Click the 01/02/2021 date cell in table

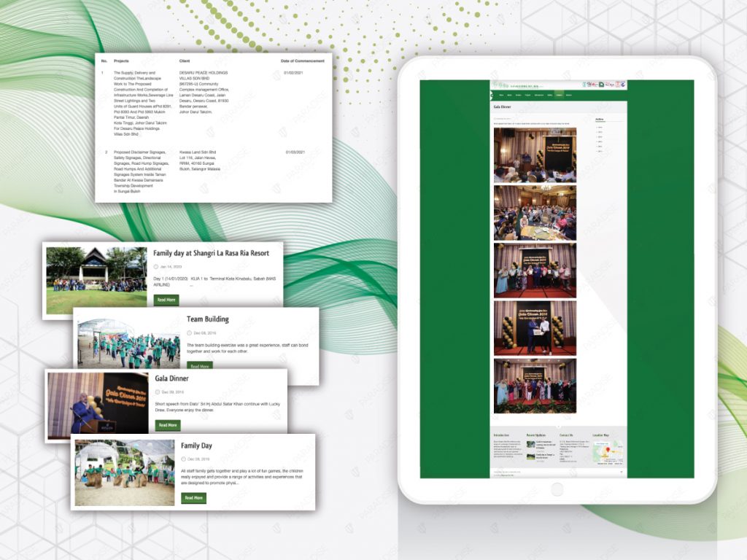pyautogui.click(x=293, y=73)
